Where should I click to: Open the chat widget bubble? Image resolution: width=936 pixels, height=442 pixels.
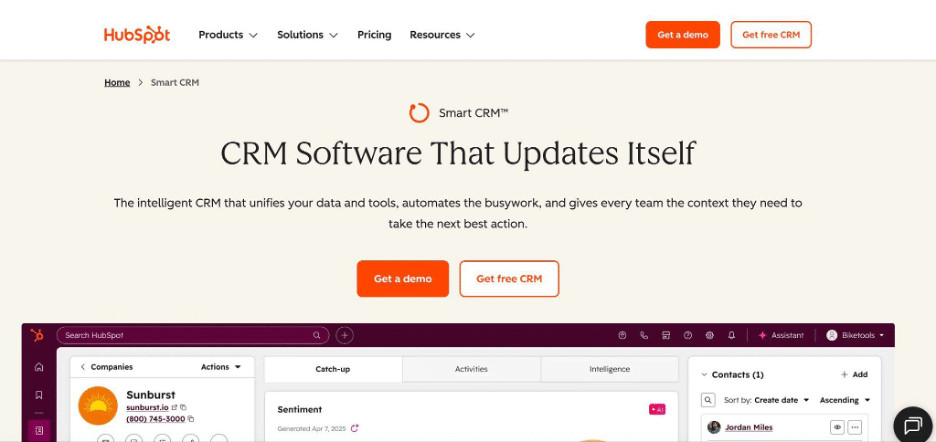pyautogui.click(x=913, y=425)
